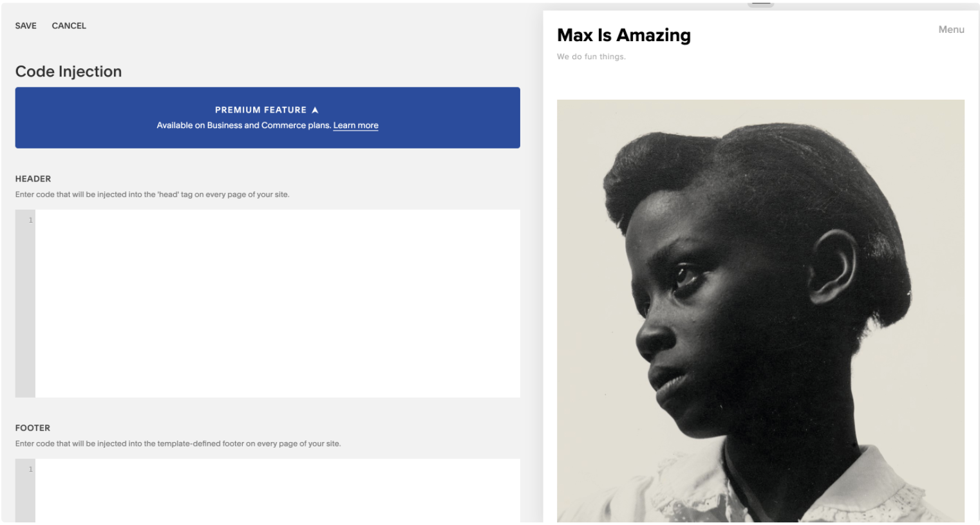Screen dimensions: 980x525
Task: Open the site Menu in preview
Action: tap(951, 30)
